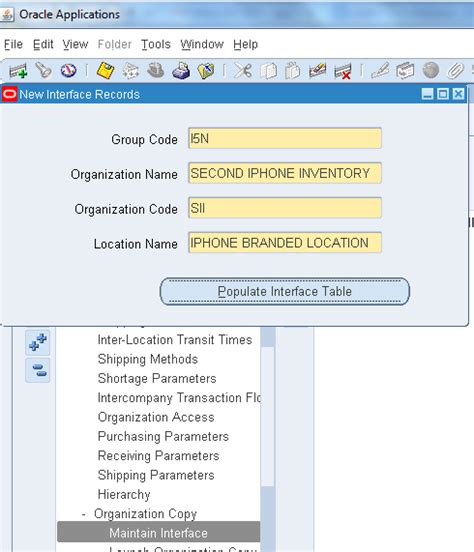The image size is (474, 552).
Task: Select Inter-Location Transit Times in navigator
Action: coord(175,340)
